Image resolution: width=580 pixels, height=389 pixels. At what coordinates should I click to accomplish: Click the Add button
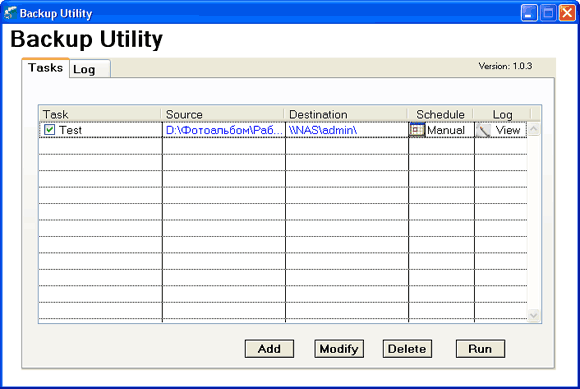pos(269,349)
